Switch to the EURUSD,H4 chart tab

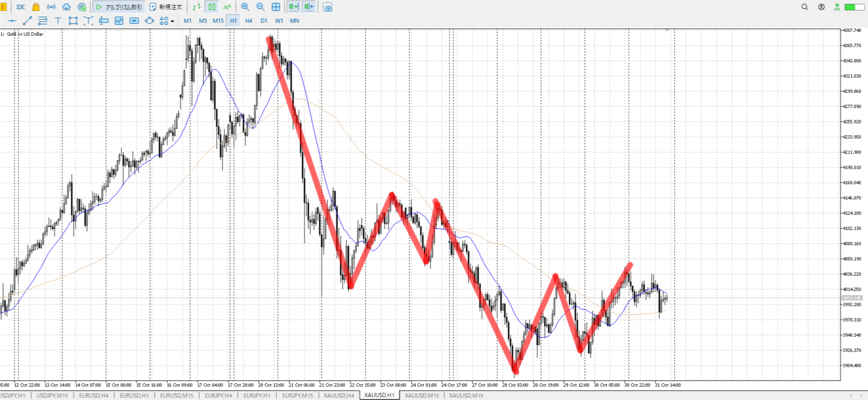pyautogui.click(x=93, y=395)
